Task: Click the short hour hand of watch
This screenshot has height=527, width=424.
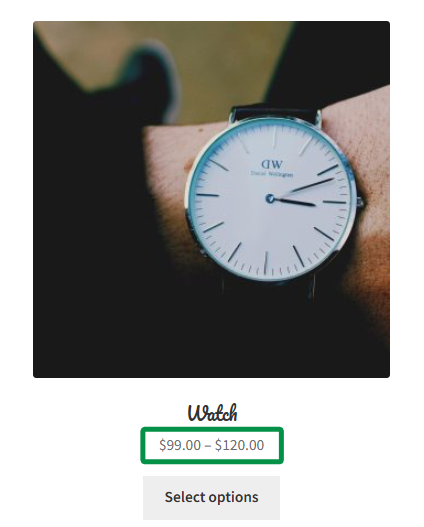Action: point(295,202)
